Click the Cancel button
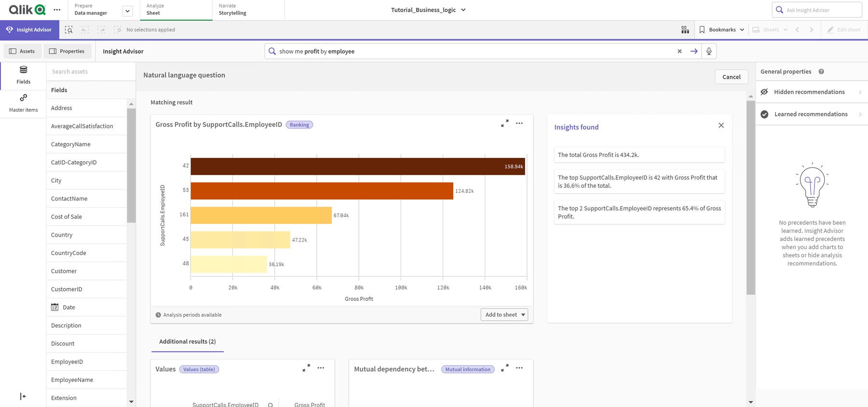 [x=731, y=77]
